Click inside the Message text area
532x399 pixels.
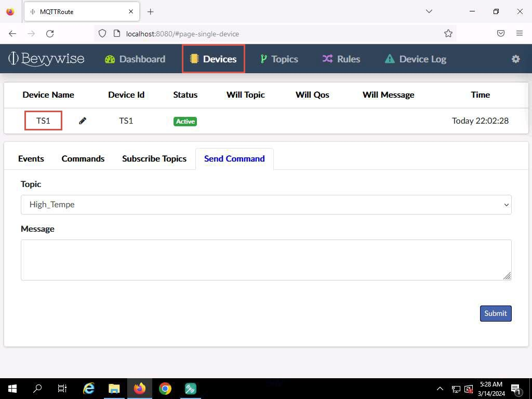point(266,260)
